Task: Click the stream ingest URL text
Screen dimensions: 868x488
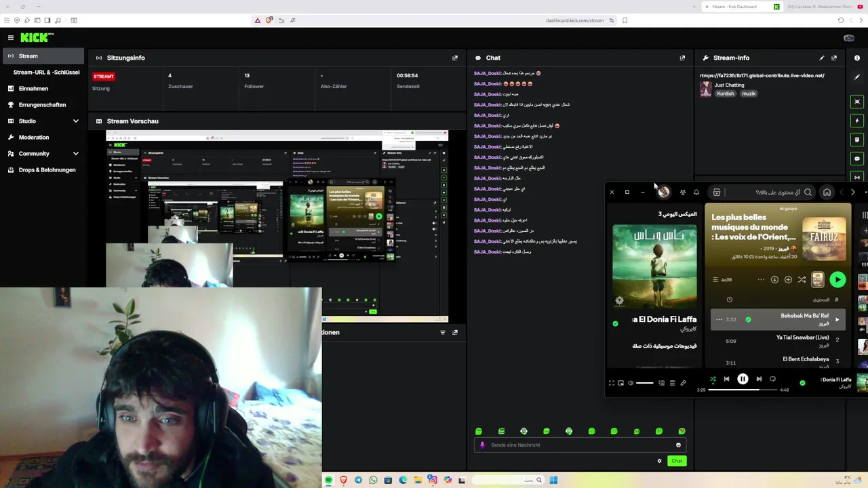Action: pos(762,75)
